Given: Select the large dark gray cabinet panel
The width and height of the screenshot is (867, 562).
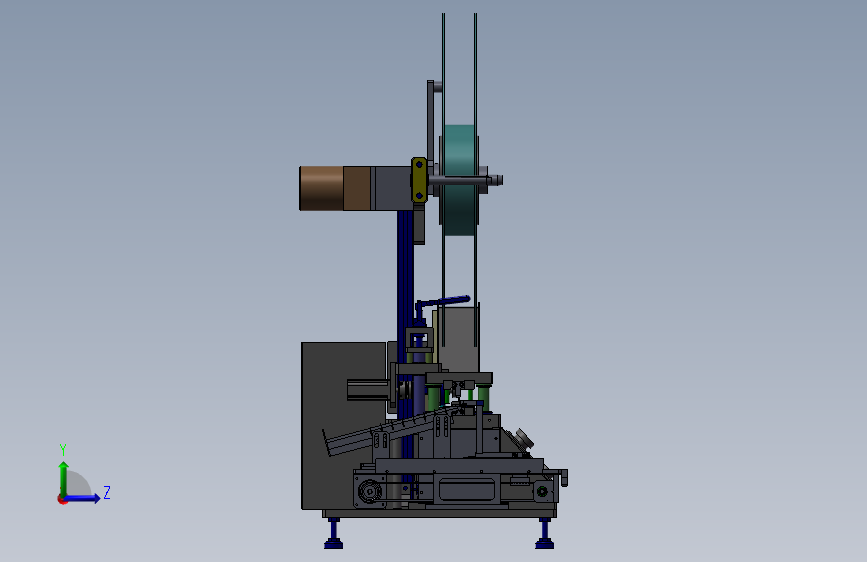Looking at the screenshot, I should tap(343, 426).
